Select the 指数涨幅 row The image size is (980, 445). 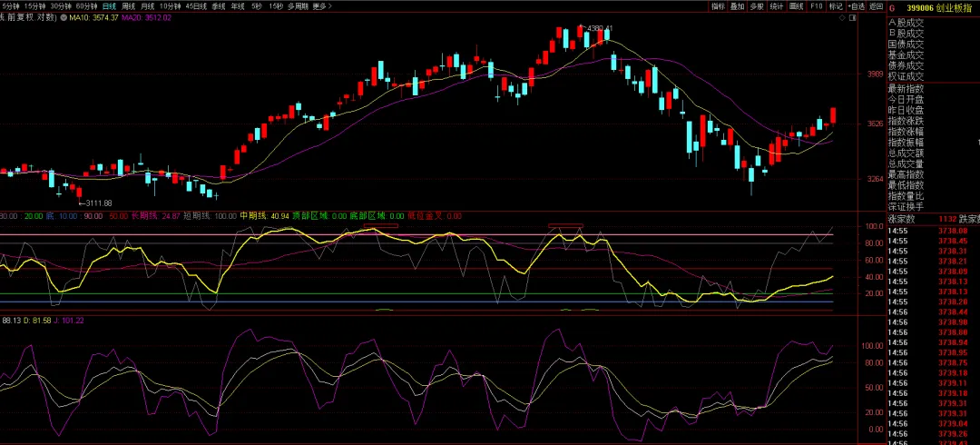[906, 132]
